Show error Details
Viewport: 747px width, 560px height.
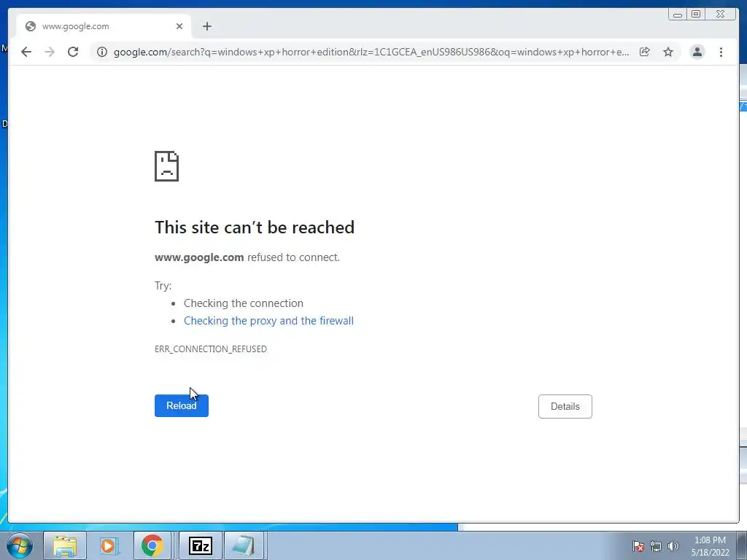565,406
